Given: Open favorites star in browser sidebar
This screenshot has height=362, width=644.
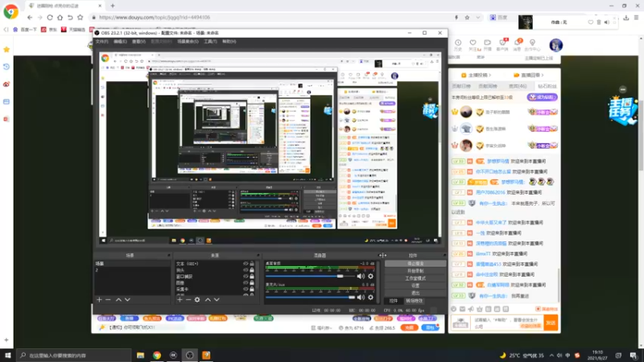Looking at the screenshot, I should pos(6,49).
